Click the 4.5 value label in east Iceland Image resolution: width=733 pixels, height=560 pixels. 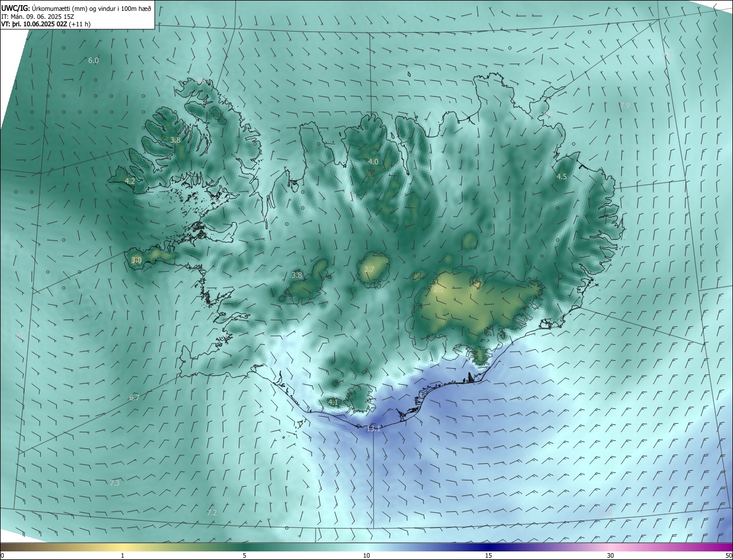(x=562, y=177)
